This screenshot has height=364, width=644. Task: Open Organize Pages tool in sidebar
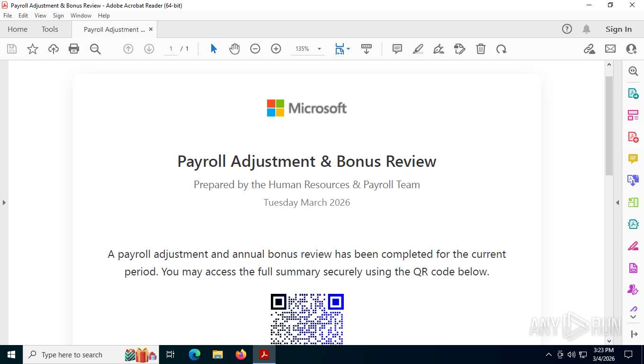click(x=633, y=115)
